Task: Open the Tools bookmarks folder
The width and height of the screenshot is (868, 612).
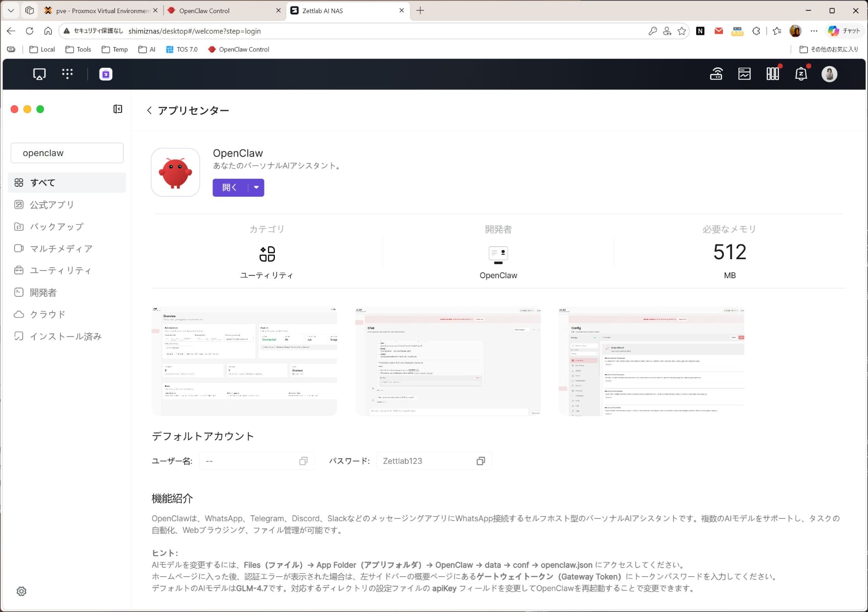Action: tap(78, 49)
